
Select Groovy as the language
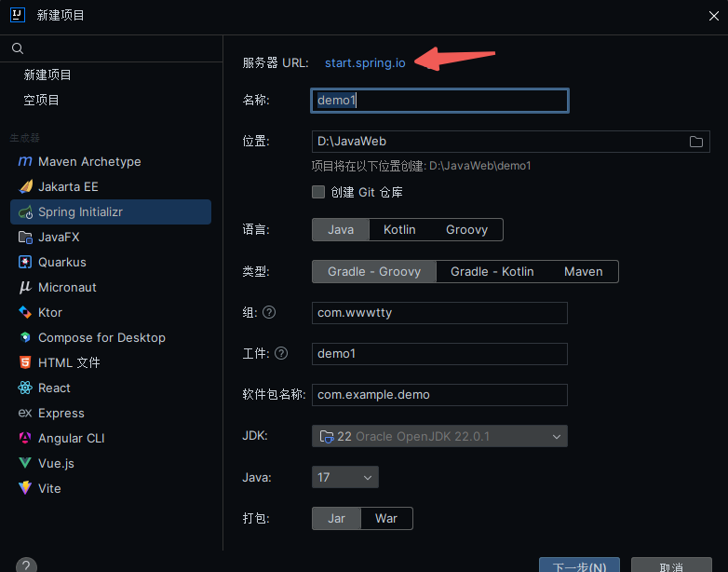coord(466,229)
